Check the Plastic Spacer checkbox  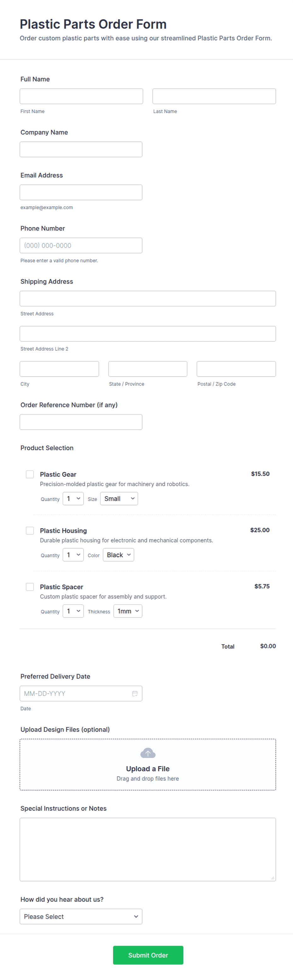click(30, 587)
